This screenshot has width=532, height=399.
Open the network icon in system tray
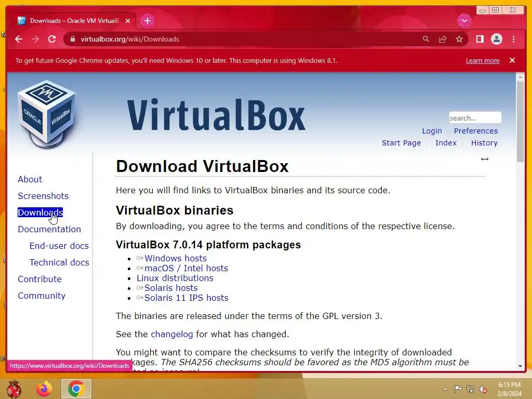470,389
